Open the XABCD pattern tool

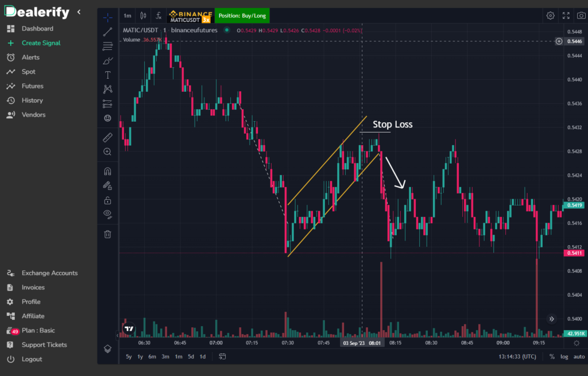click(107, 89)
